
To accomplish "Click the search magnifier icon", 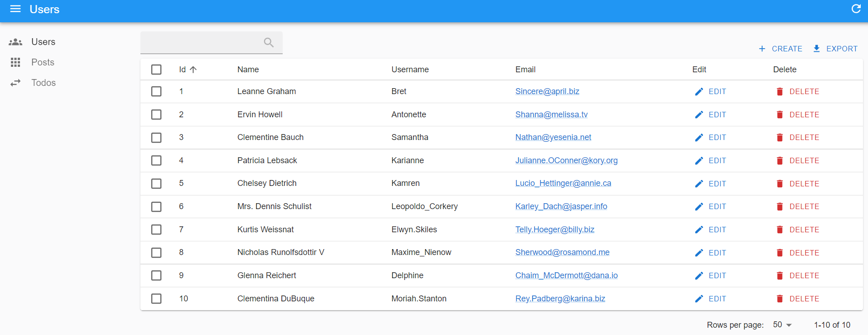I will click(x=269, y=43).
